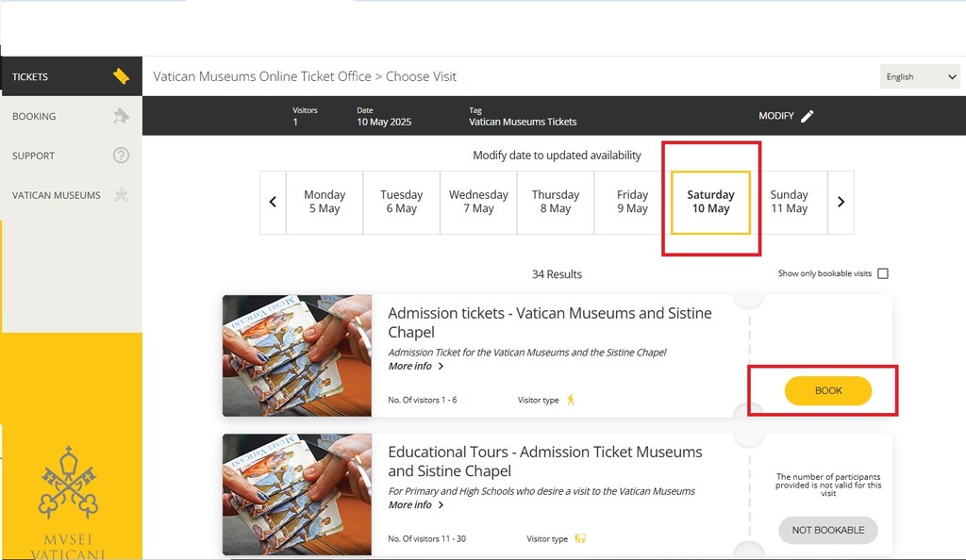Image resolution: width=966 pixels, height=560 pixels.
Task: Click the 34 Results text
Action: [557, 274]
